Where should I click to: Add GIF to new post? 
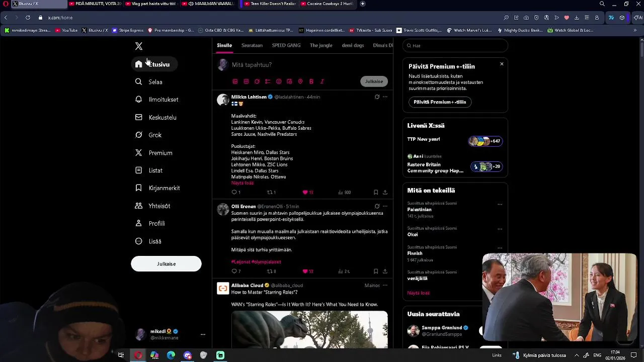[246, 81]
